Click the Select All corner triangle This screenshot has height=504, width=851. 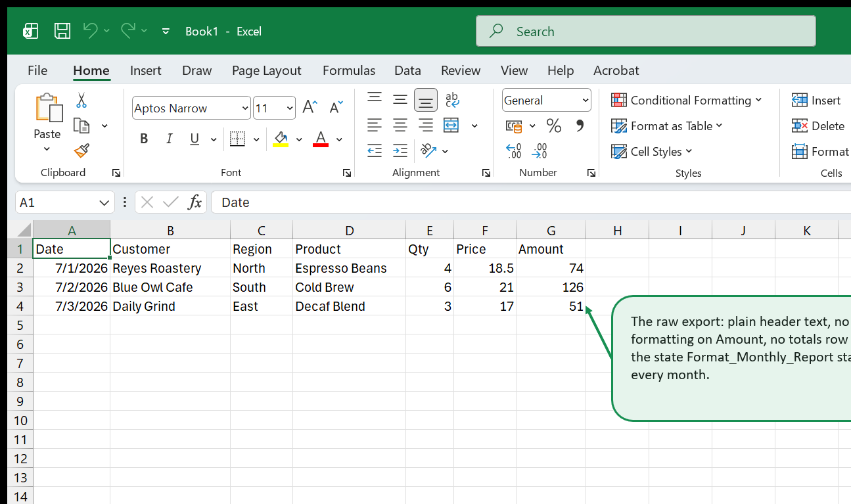pos(24,230)
